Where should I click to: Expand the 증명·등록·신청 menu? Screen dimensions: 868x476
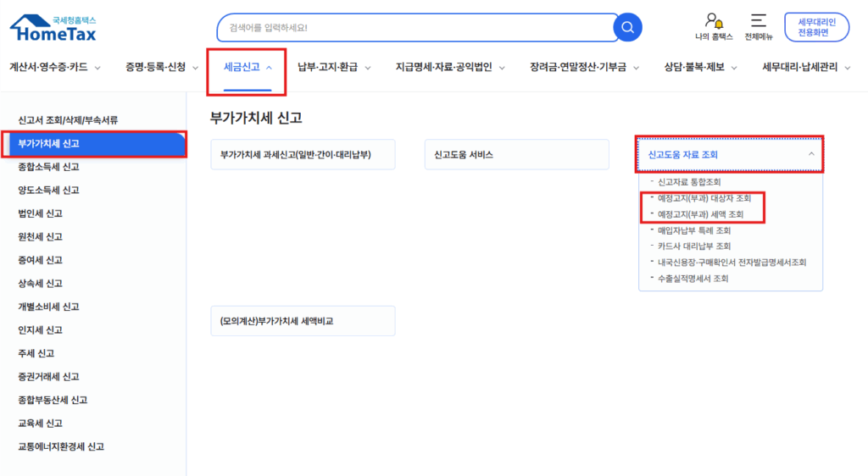click(x=161, y=68)
